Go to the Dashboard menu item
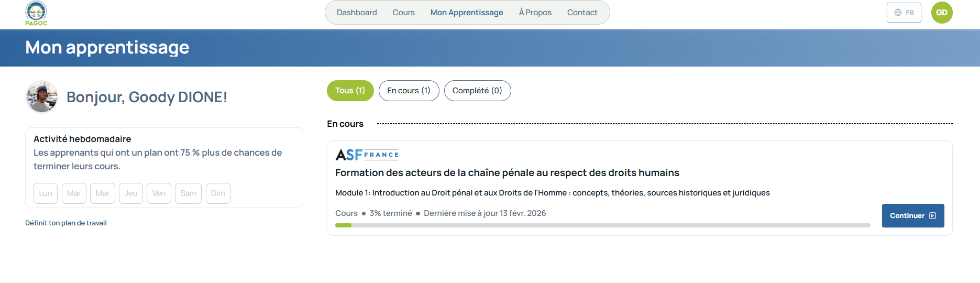 tap(357, 13)
